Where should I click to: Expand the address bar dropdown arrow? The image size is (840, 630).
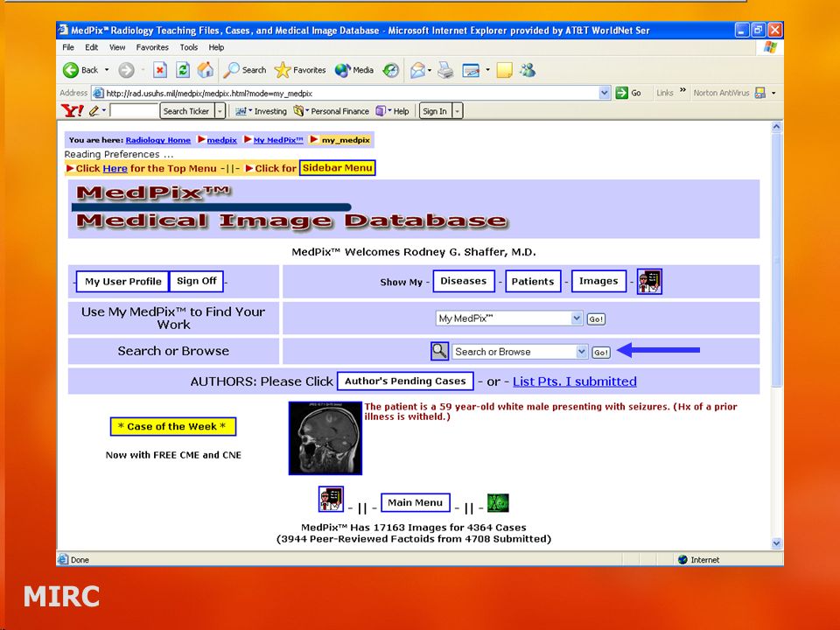[605, 93]
